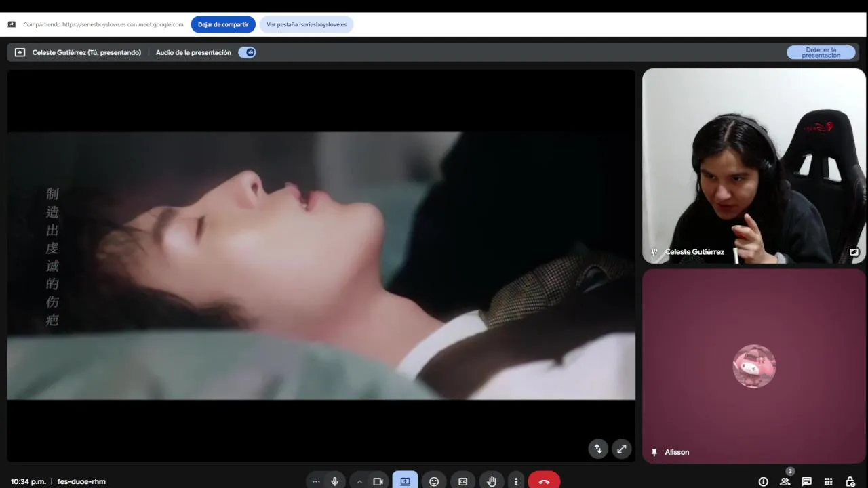Turn on closed captions

point(463,481)
